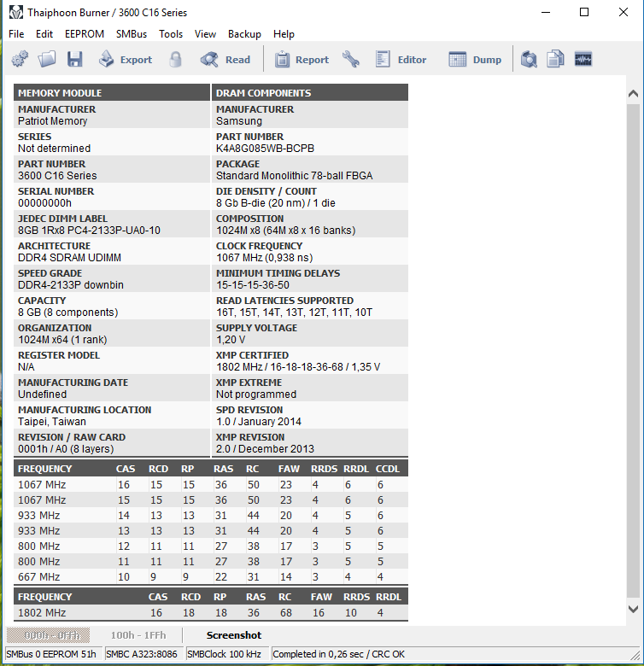Click the 8GB 1Rx8 PC4-2133P-UA0-10 label
This screenshot has width=644, height=666.
tap(89, 231)
